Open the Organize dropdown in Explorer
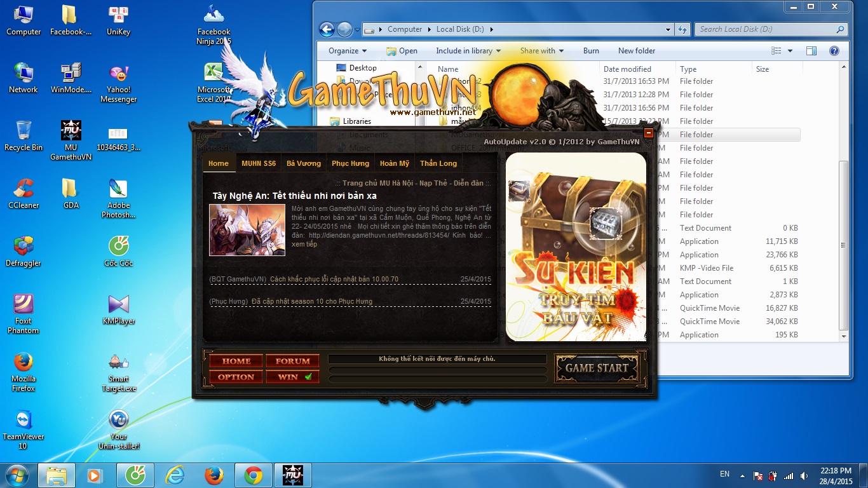Viewport: 868px width, 488px height. tap(348, 51)
